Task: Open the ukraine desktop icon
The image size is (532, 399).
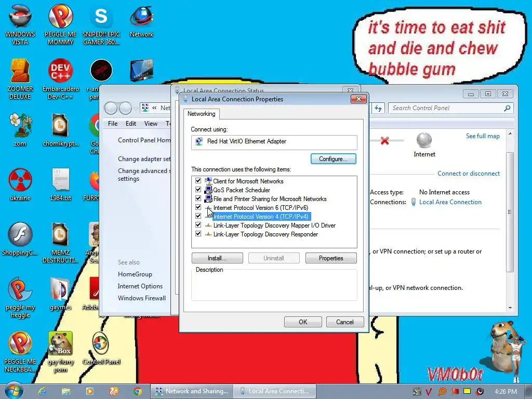Action: tap(20, 184)
